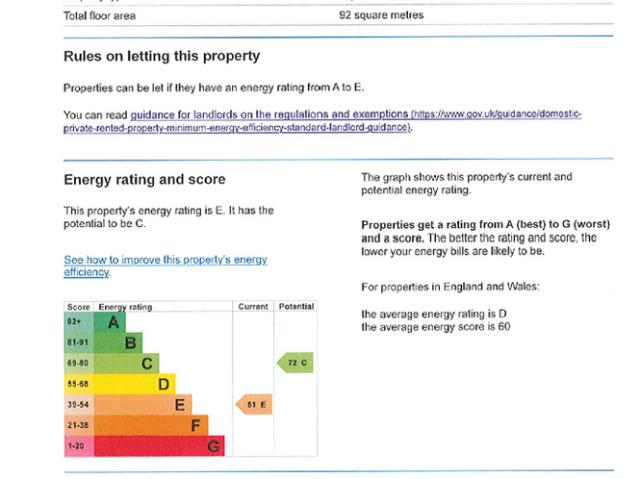Click the '92 square metres' value

382,16
